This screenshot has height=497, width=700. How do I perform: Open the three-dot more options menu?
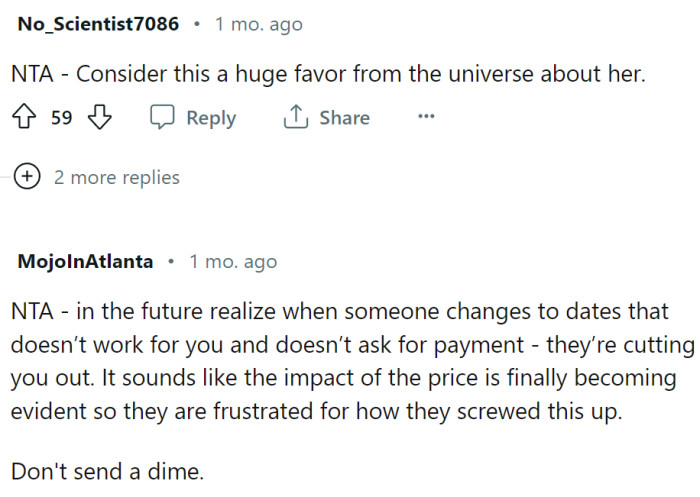[426, 118]
